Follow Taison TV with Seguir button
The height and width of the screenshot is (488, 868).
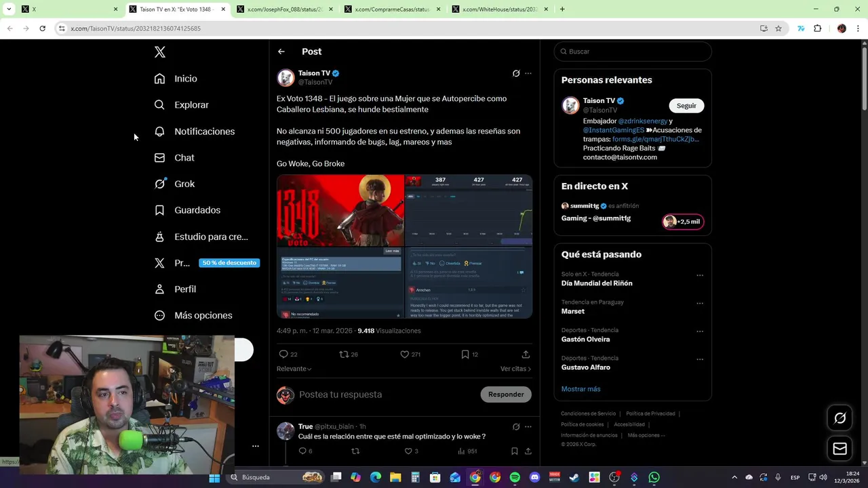tap(686, 106)
